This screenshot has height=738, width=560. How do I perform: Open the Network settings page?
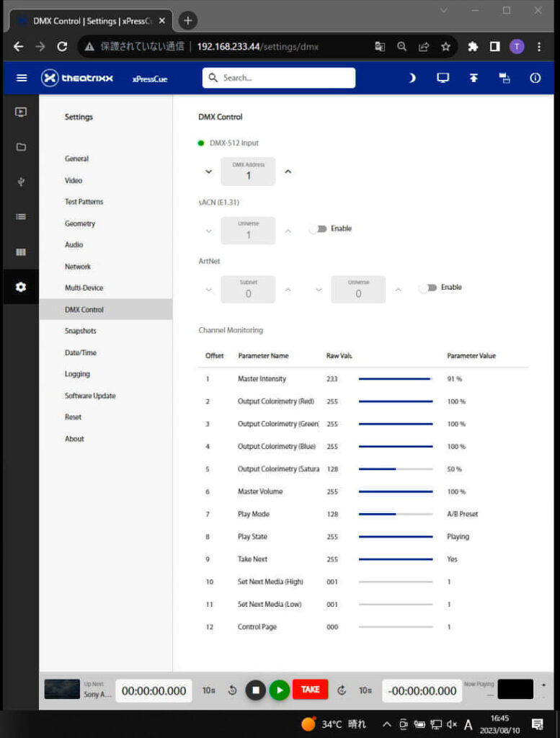tap(78, 267)
